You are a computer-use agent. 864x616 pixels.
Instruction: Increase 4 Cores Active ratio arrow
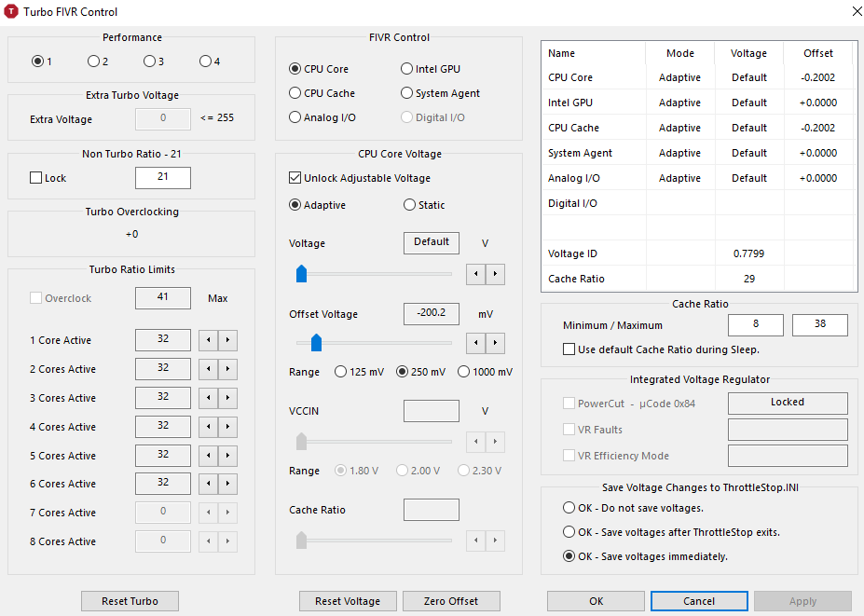227,427
